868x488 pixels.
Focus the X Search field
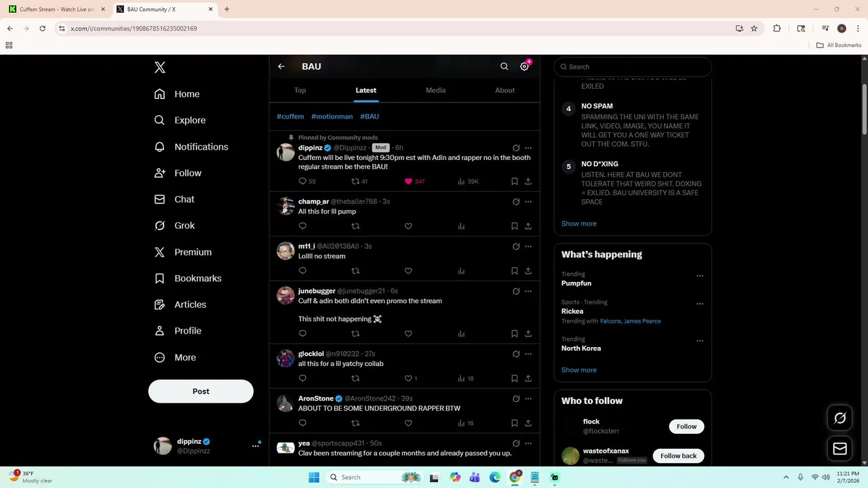(x=633, y=66)
